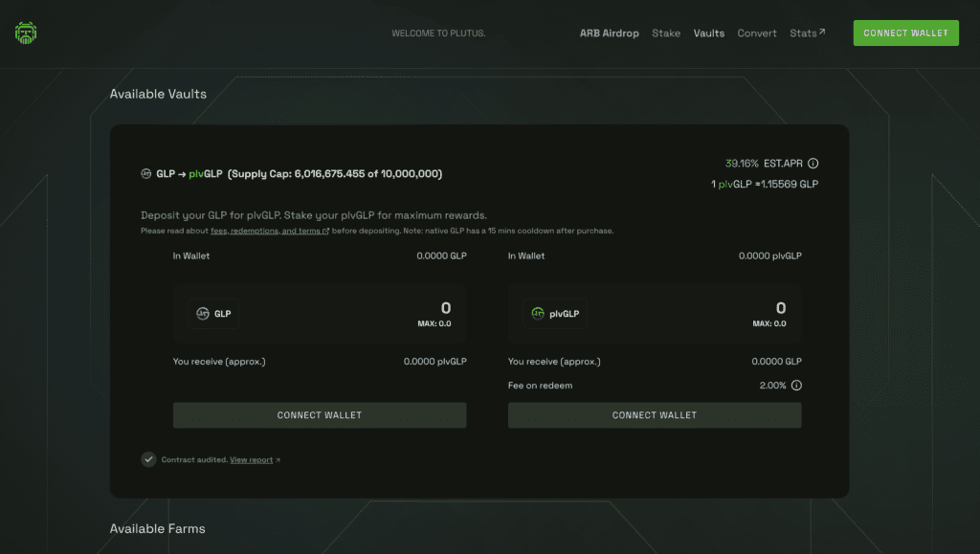
Task: Click Connect Wallet under GLP deposit
Action: [x=320, y=415]
